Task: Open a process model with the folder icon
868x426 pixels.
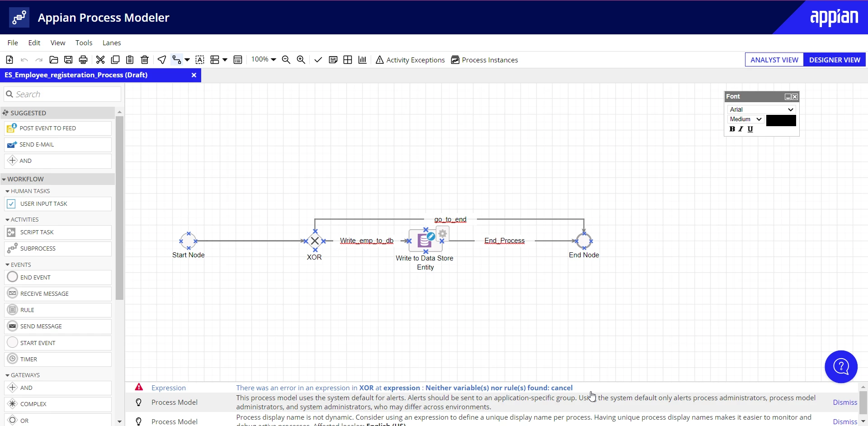Action: [54, 60]
